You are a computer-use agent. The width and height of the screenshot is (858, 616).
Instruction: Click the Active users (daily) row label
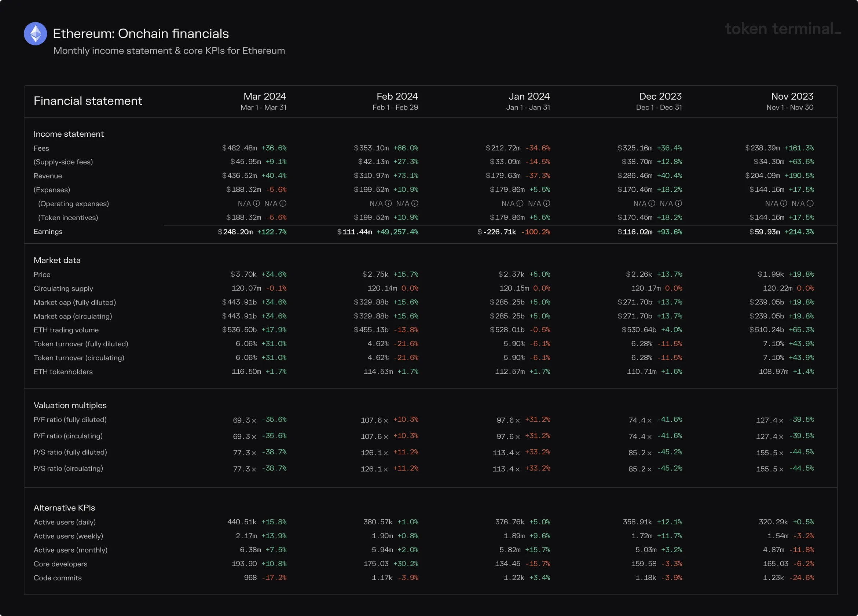[x=65, y=522]
